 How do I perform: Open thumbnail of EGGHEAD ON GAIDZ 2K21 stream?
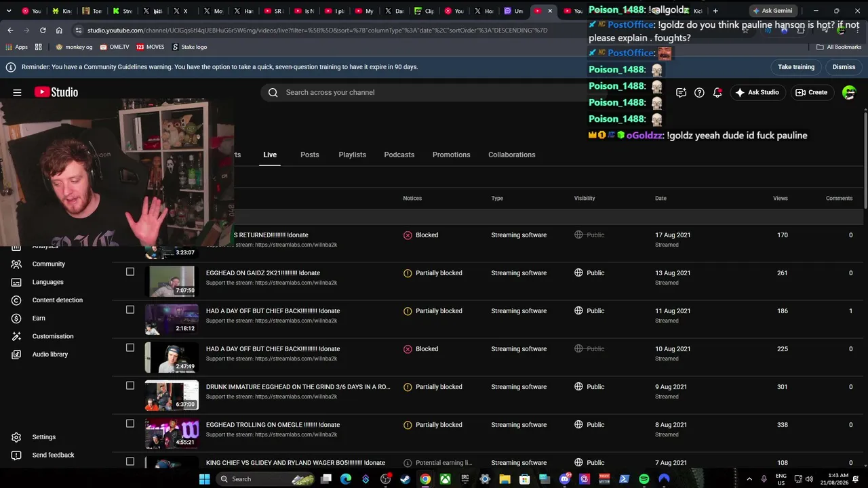[x=172, y=281]
